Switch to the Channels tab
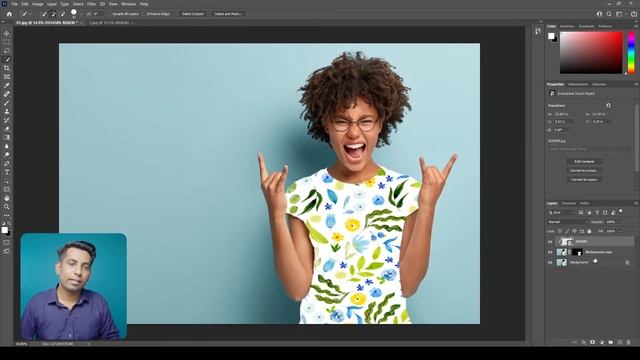640x360 pixels. pyautogui.click(x=569, y=203)
